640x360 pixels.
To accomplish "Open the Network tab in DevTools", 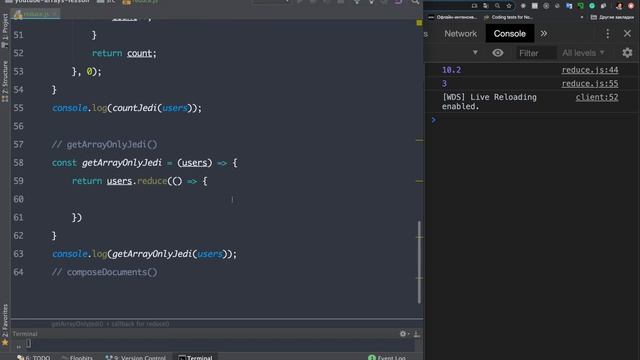I will (460, 34).
